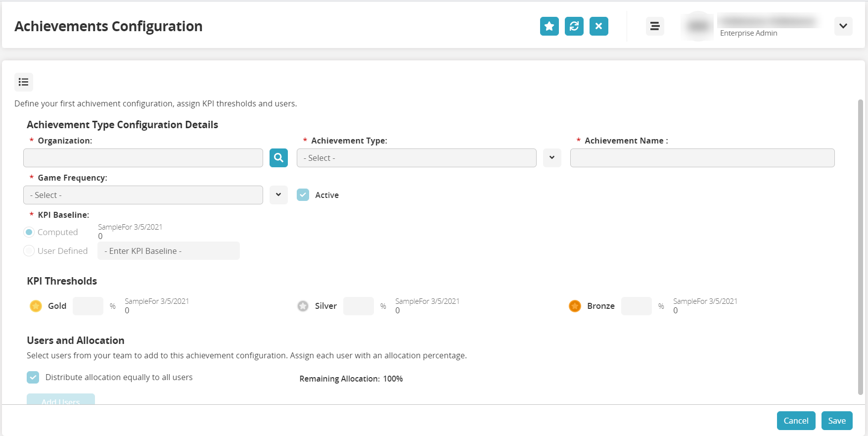Screen dimensions: 868x436
Task: Click the X close icon in header
Action: pyautogui.click(x=598, y=26)
